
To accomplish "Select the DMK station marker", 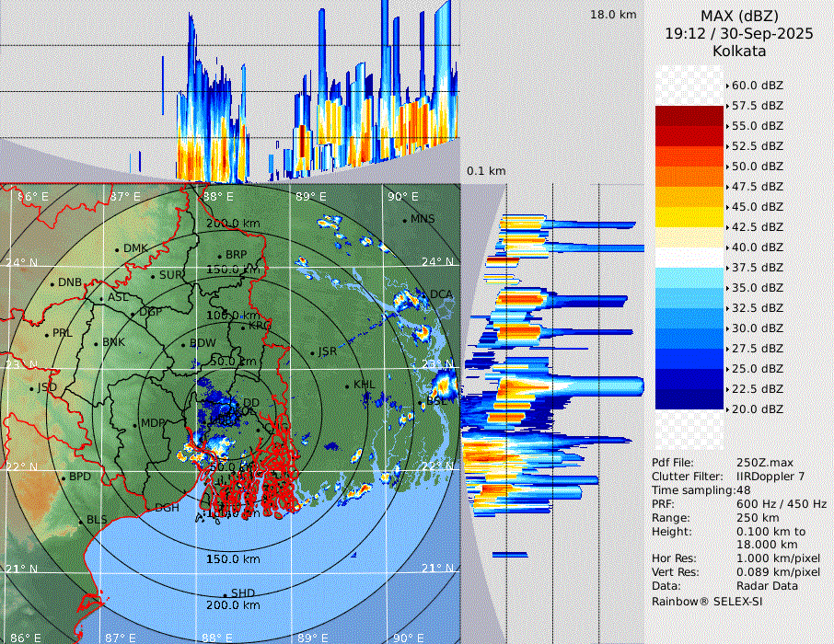I will coord(117,249).
